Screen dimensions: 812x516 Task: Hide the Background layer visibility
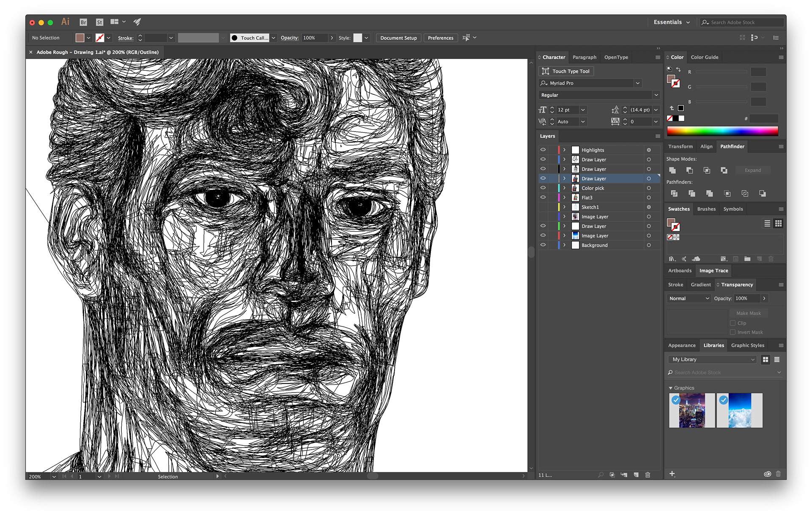pyautogui.click(x=543, y=245)
